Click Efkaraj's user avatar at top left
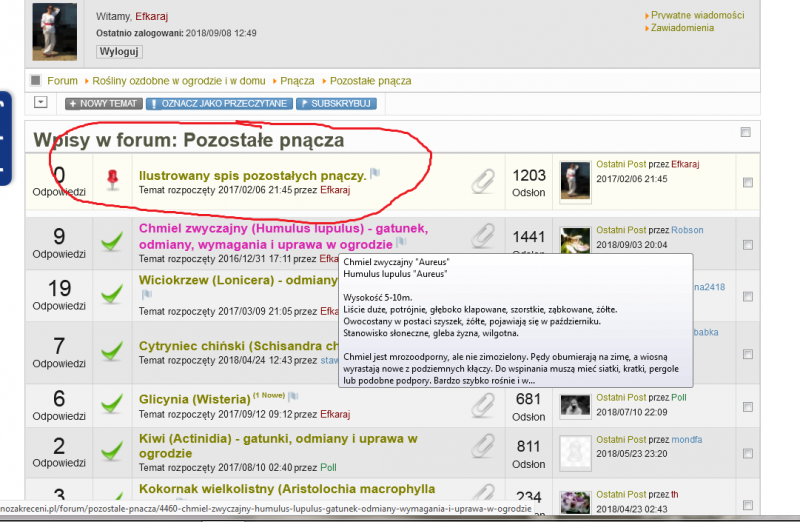The image size is (800, 522). 54,32
